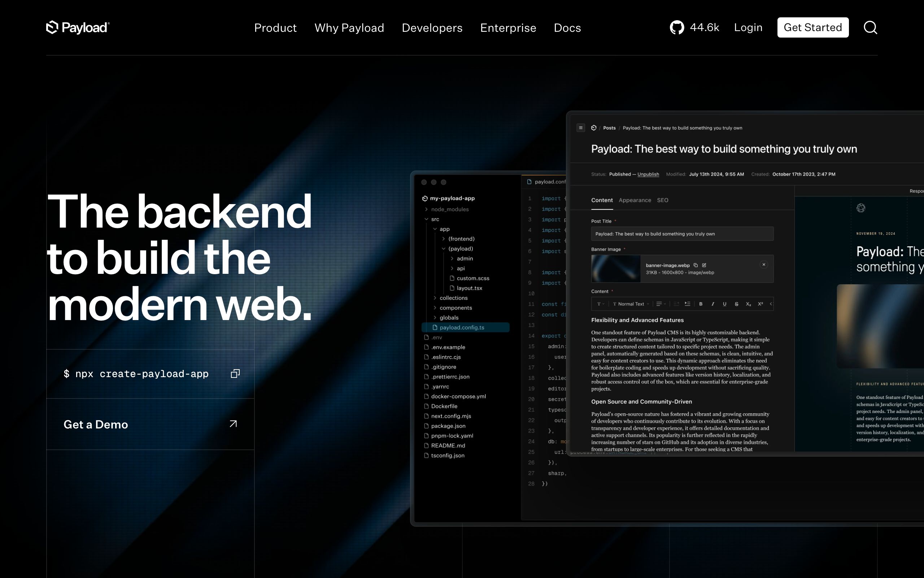Edit the banner-image.webp file
Viewport: 924px width, 578px height.
click(x=704, y=265)
